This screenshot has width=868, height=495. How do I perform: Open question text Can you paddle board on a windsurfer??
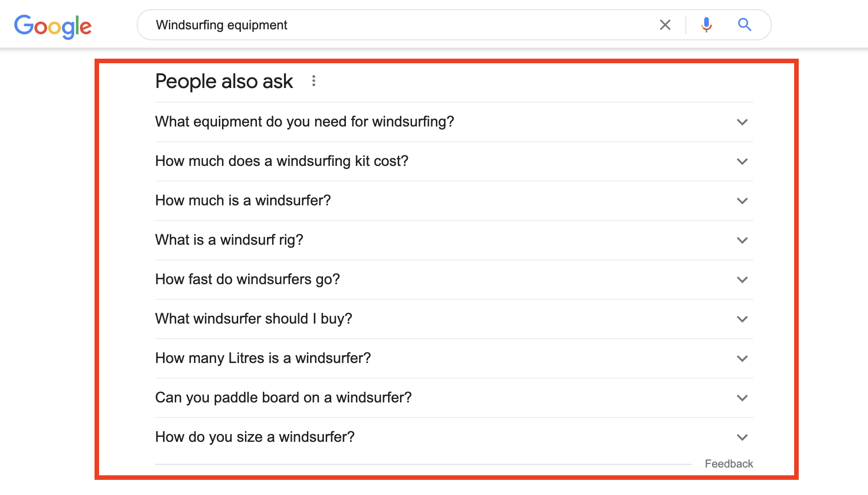click(x=284, y=398)
